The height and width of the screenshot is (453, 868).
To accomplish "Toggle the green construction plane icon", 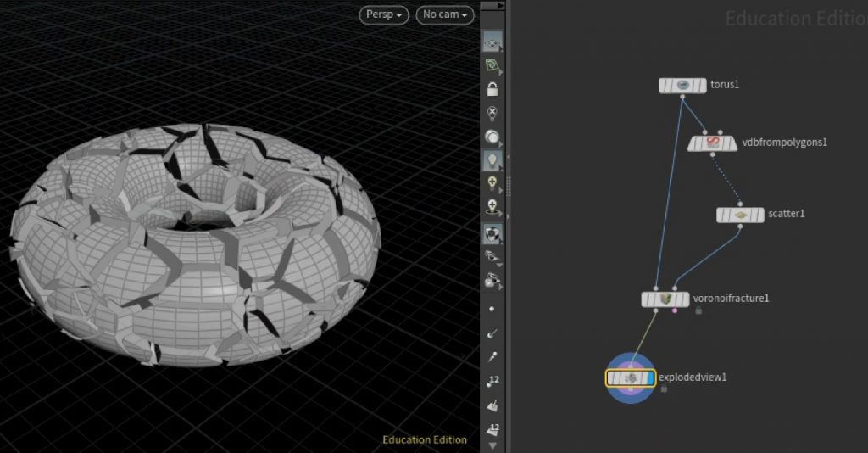I will (x=492, y=66).
